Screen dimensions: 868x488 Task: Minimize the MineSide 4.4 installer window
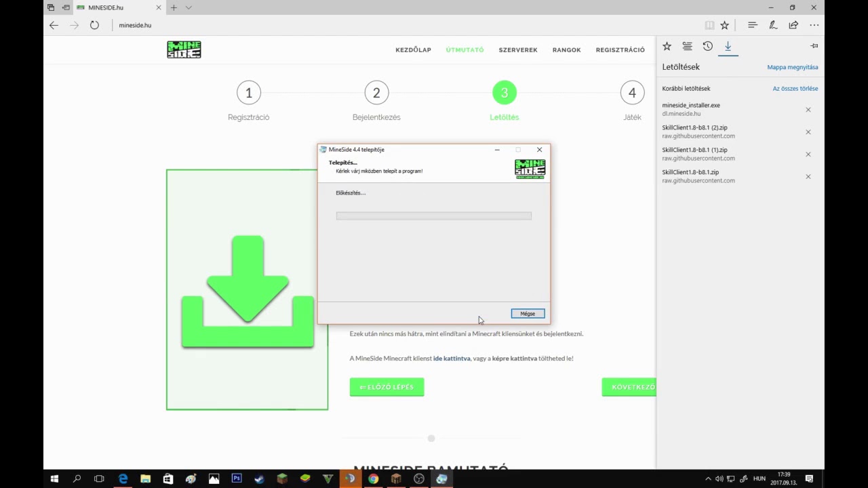pyautogui.click(x=497, y=150)
